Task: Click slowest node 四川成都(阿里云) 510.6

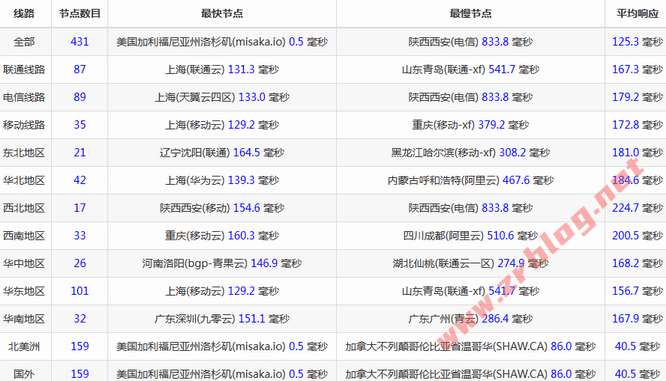Action: [x=471, y=235]
